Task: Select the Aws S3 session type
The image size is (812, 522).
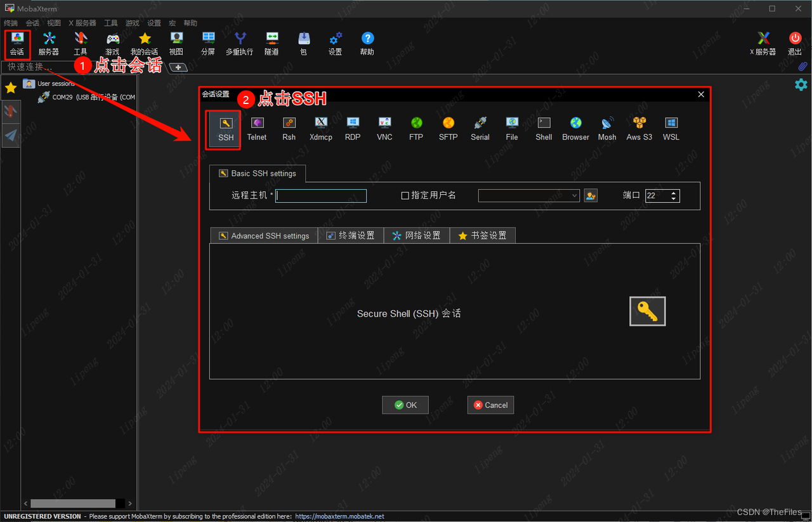Action: tap(639, 129)
